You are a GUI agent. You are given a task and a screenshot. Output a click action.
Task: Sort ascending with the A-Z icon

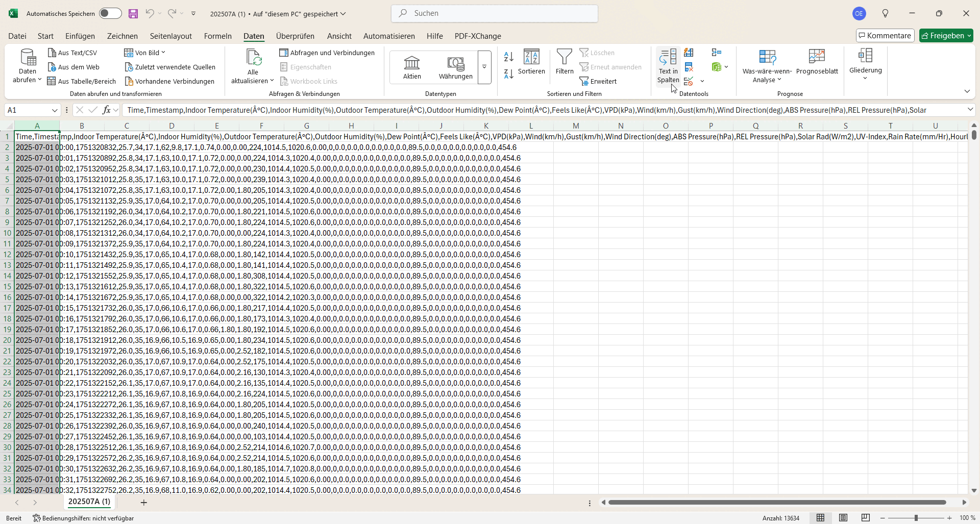tap(508, 57)
